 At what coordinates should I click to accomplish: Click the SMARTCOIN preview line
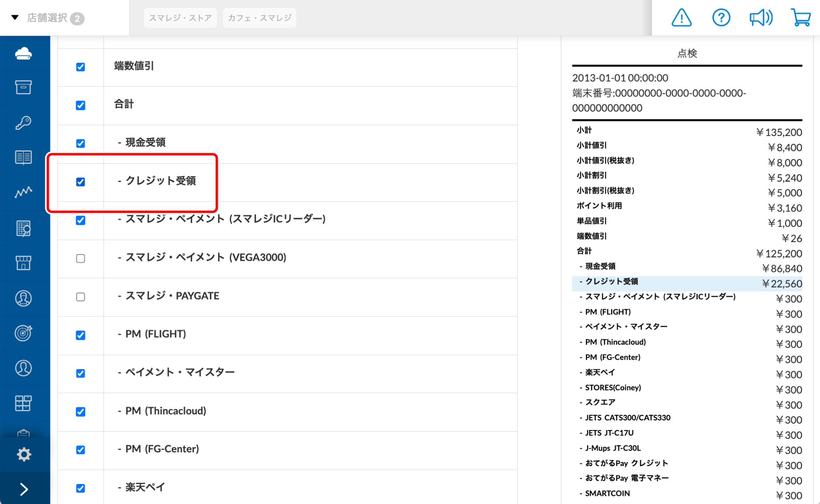pos(687,495)
